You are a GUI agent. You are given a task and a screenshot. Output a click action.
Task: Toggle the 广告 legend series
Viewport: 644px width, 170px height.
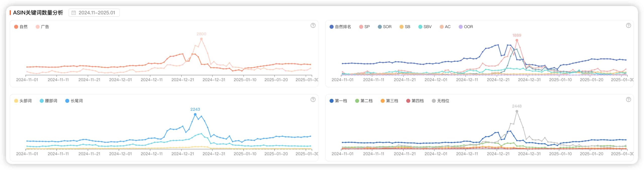click(42, 27)
